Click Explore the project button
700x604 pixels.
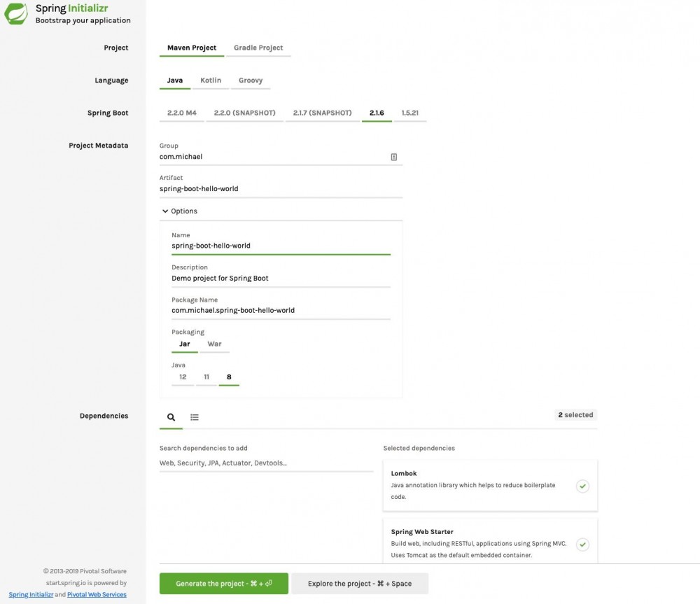[360, 584]
